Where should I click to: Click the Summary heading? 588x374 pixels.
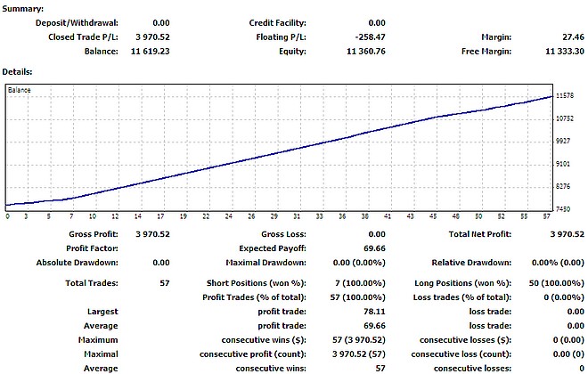pyautogui.click(x=23, y=9)
